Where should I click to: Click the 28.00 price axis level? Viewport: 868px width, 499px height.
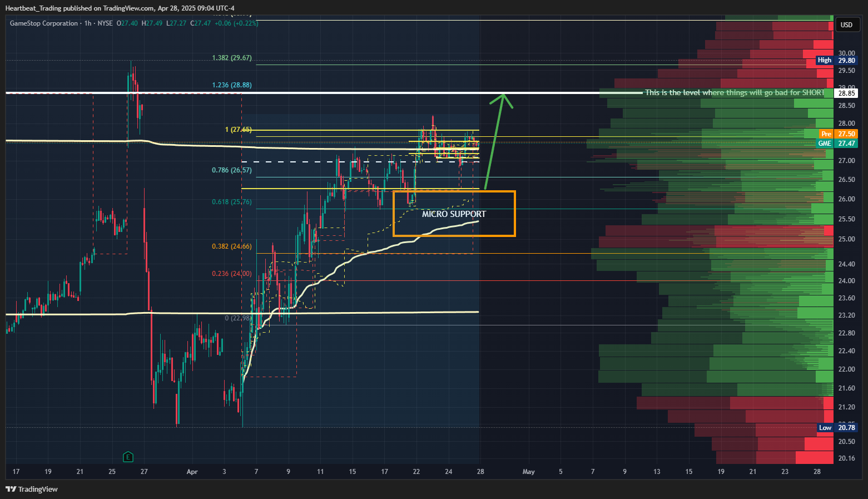pos(846,123)
